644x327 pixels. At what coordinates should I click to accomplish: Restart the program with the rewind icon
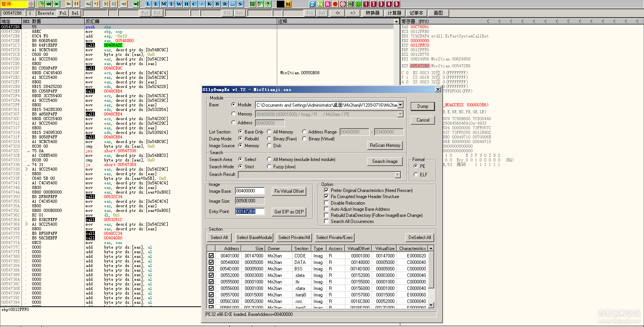point(49,4)
